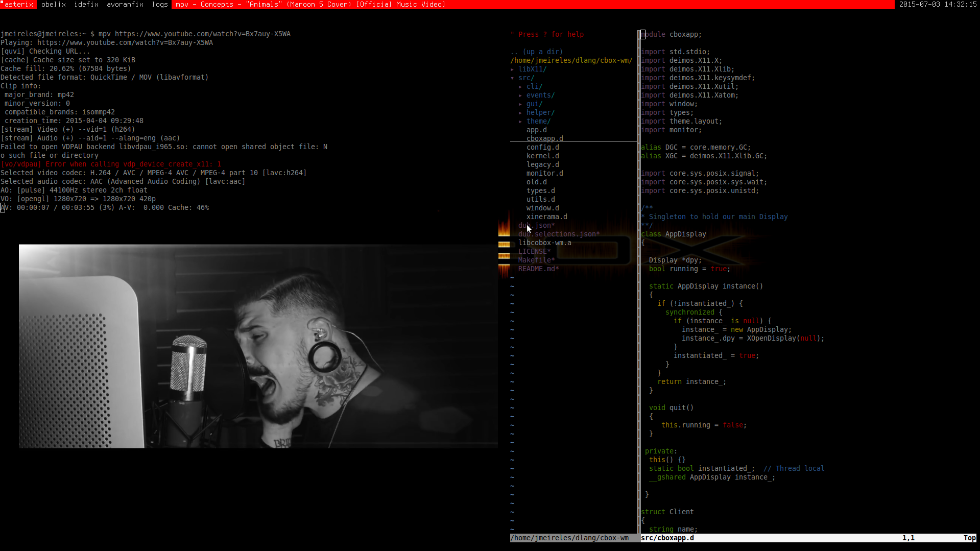This screenshot has width=980, height=551.
Task: Open monitor.d in the file tree
Action: click(x=545, y=174)
